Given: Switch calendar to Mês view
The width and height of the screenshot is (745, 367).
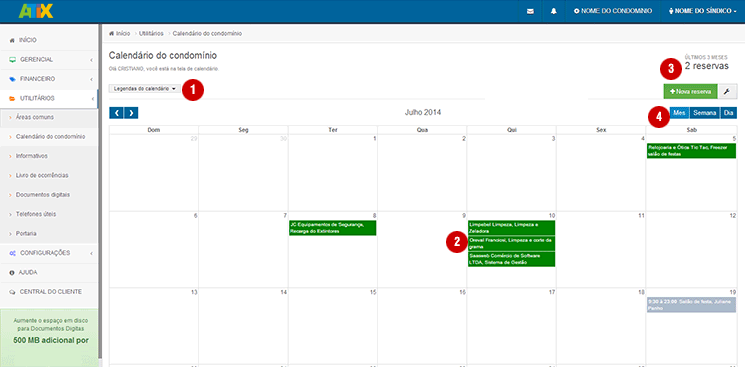Looking at the screenshot, I should (x=679, y=113).
